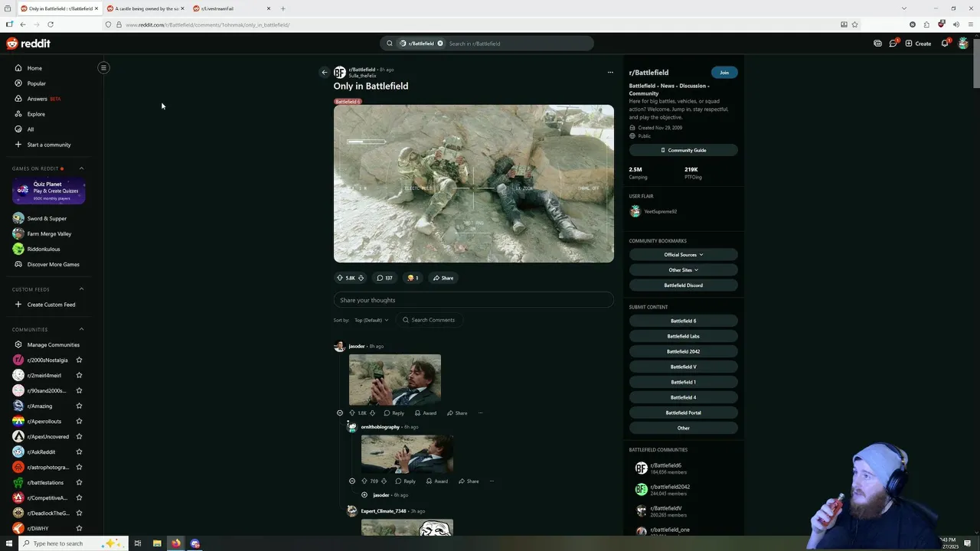Click the Reddit logo home link
The width and height of the screenshot is (980, 551).
coord(28,44)
